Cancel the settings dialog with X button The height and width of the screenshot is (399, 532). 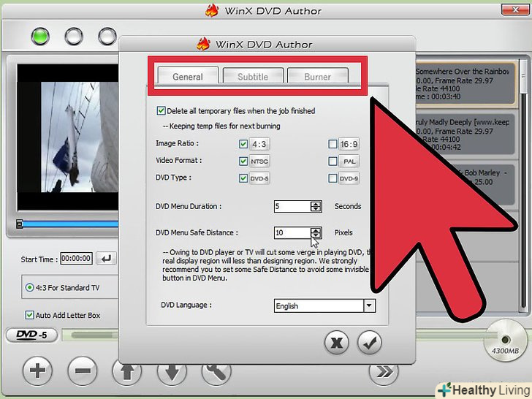click(x=336, y=343)
